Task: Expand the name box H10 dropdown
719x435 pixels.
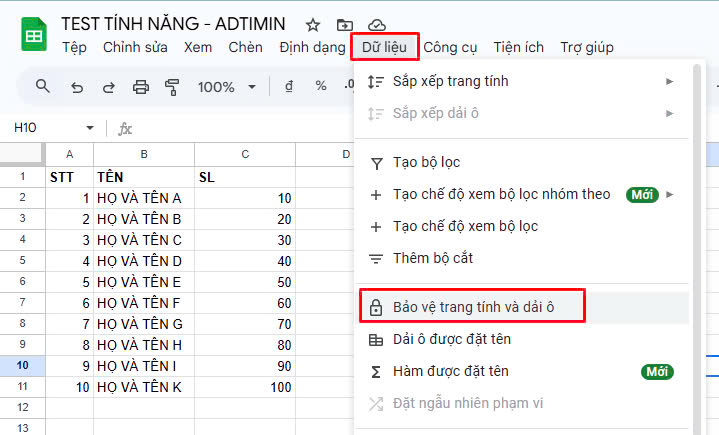Action: pyautogui.click(x=90, y=128)
